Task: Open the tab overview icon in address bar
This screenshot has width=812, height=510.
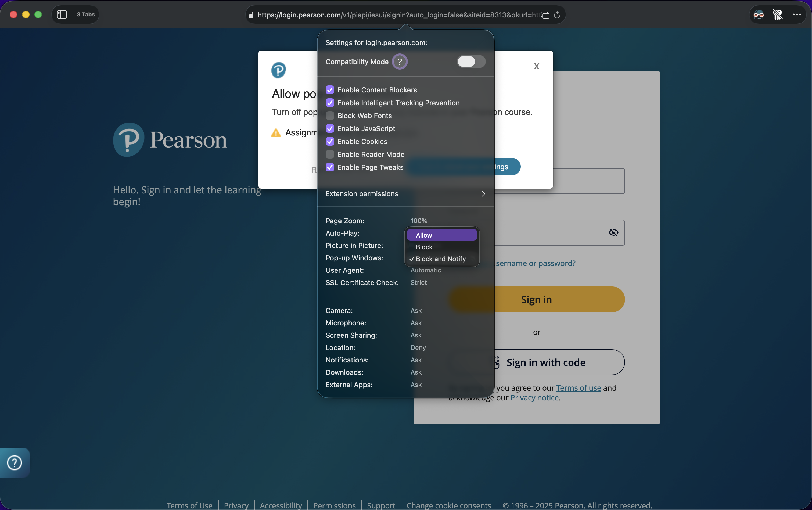Action: pos(545,15)
